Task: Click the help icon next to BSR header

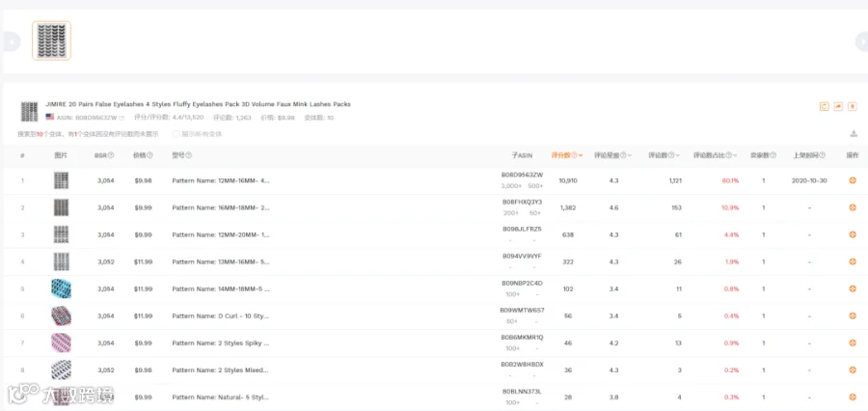Action: coord(111,155)
